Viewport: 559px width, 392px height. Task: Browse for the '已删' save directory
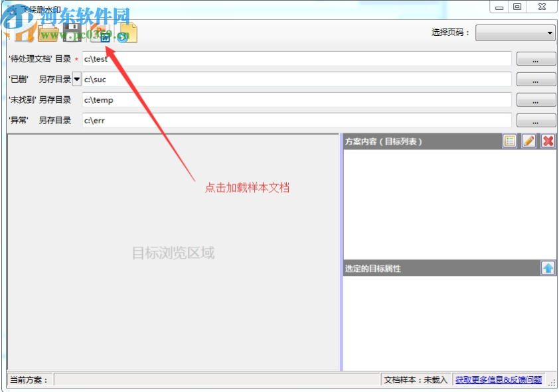[x=536, y=80]
